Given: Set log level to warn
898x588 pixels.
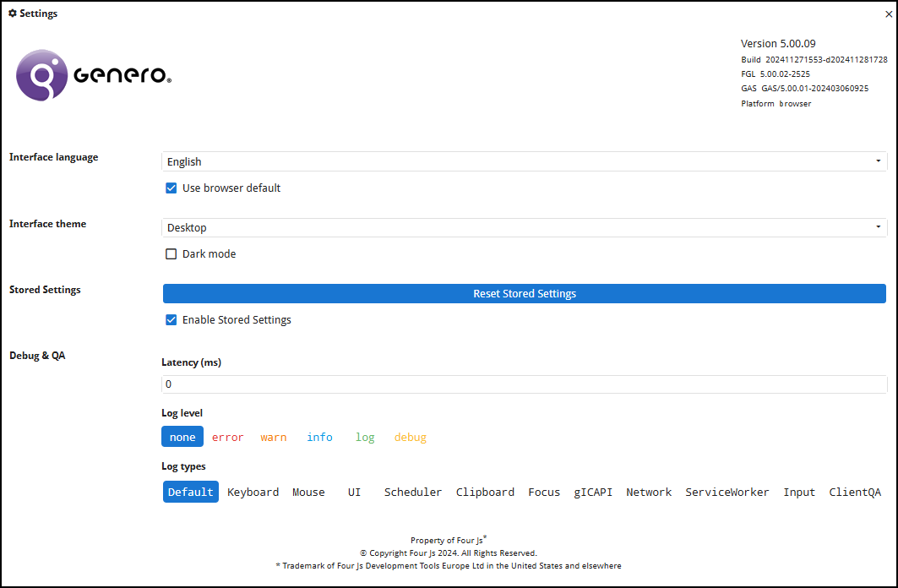Looking at the screenshot, I should point(273,438).
